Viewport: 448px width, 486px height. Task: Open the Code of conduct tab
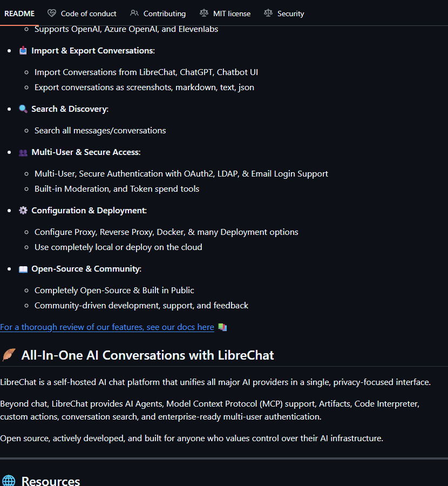pyautogui.click(x=87, y=13)
